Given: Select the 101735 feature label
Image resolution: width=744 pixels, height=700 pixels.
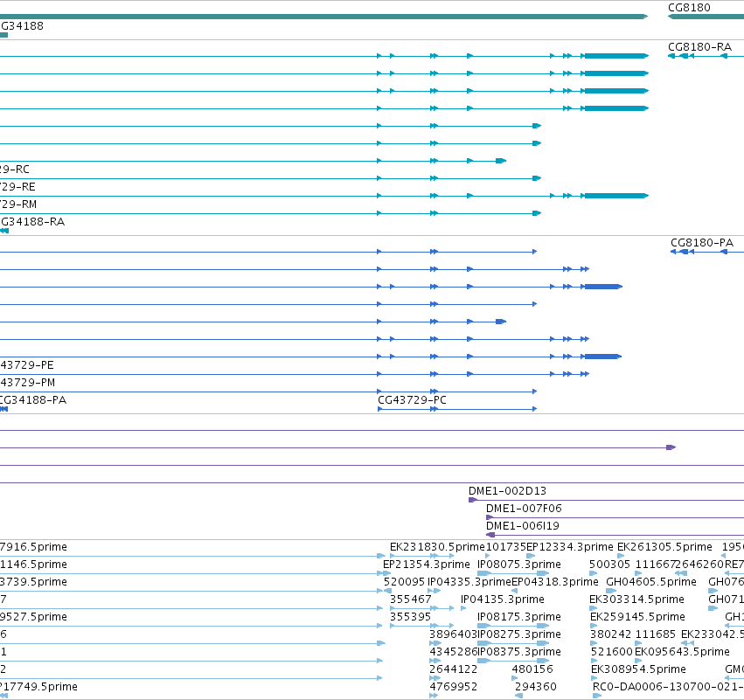Looking at the screenshot, I should coord(506,547).
